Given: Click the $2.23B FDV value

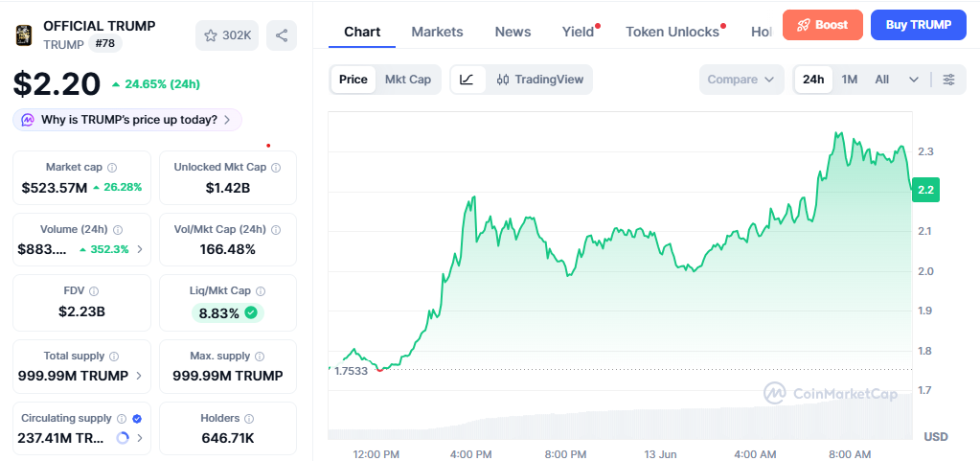Looking at the screenshot, I should tap(81, 311).
